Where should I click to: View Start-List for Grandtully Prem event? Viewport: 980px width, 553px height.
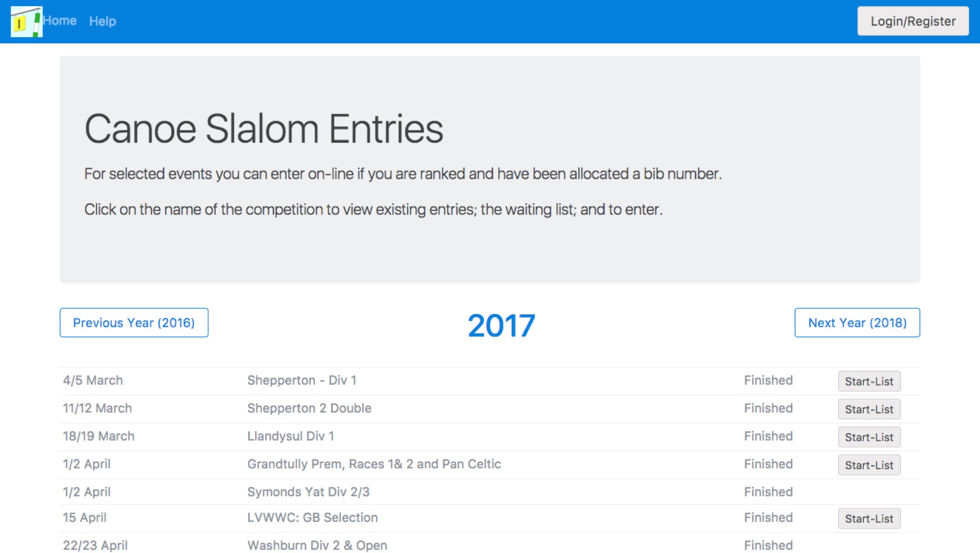[x=869, y=465]
